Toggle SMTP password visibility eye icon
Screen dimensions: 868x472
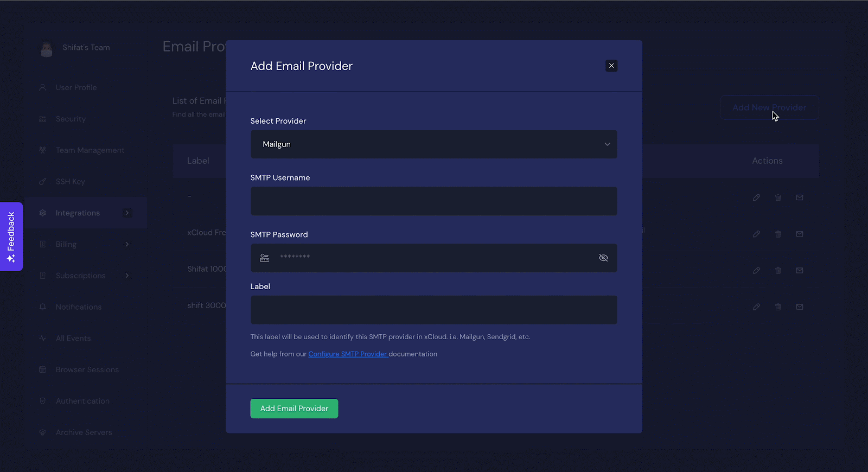click(603, 258)
